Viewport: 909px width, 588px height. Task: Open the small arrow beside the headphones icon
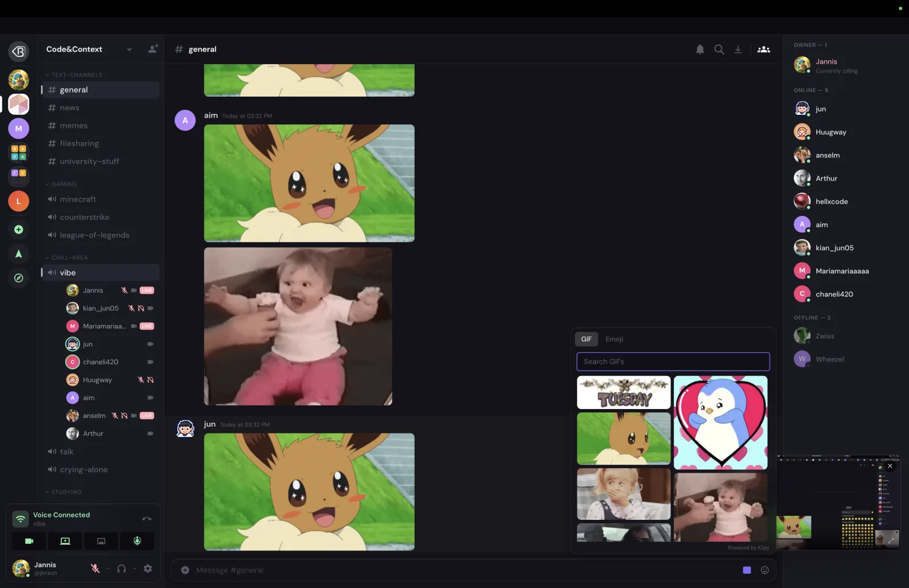(x=135, y=569)
